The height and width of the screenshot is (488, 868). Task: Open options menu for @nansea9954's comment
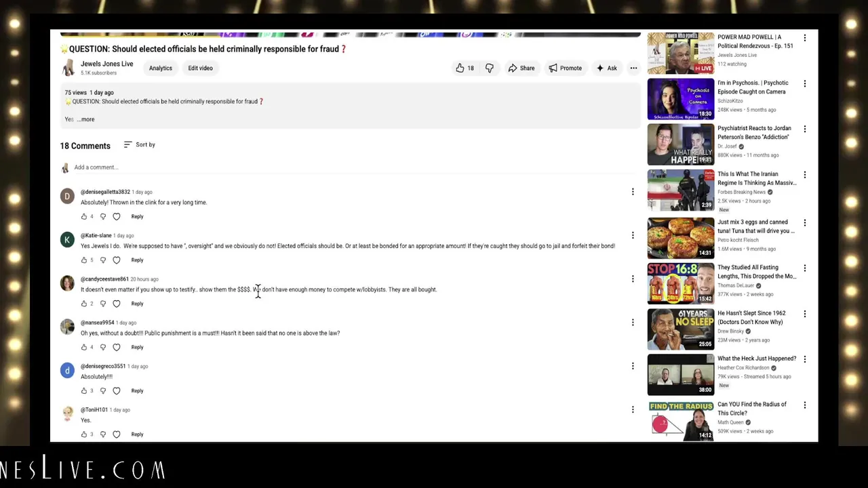coord(633,322)
